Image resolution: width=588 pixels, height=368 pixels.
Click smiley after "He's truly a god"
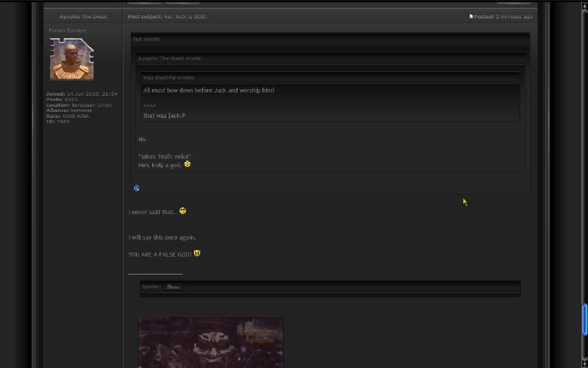tap(187, 165)
